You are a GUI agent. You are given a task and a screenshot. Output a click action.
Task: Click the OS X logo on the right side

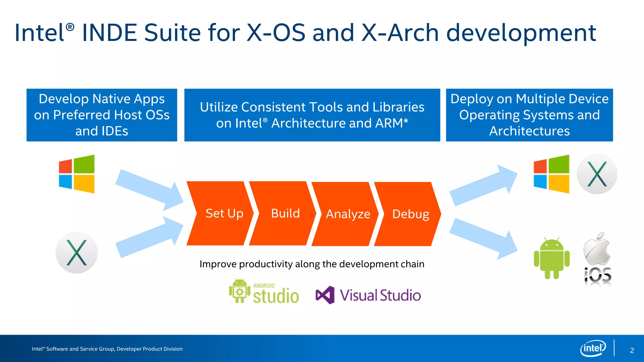click(x=597, y=174)
